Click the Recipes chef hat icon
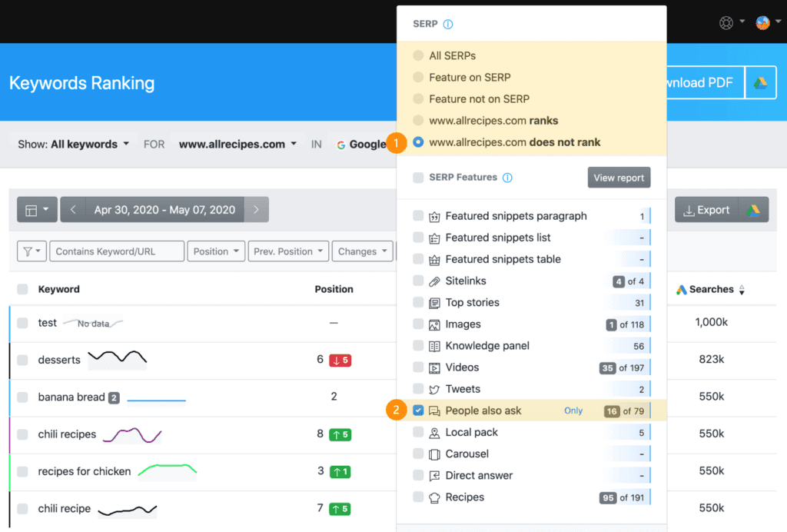 tap(434, 497)
